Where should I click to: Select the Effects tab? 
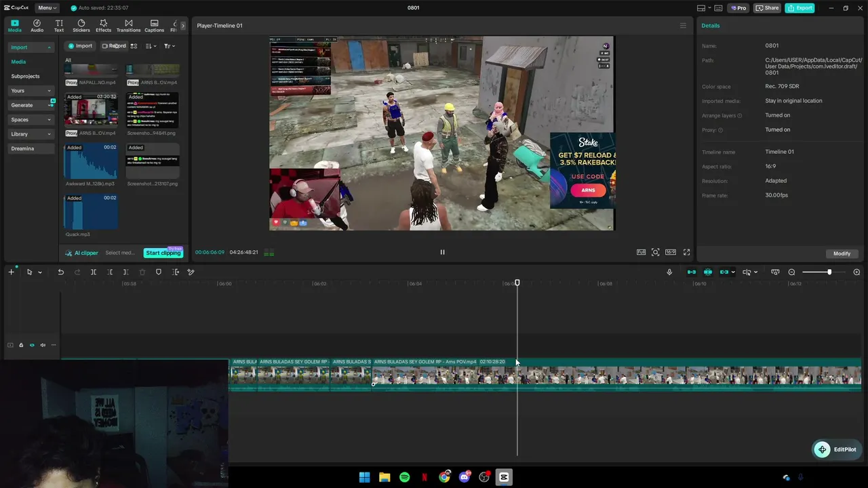click(x=103, y=26)
